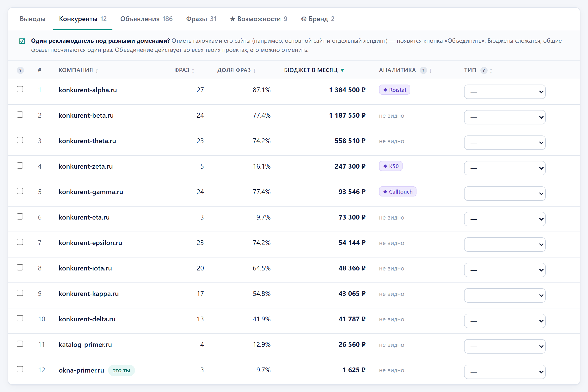Sort by Фраз column arrow icon

pyautogui.click(x=193, y=71)
